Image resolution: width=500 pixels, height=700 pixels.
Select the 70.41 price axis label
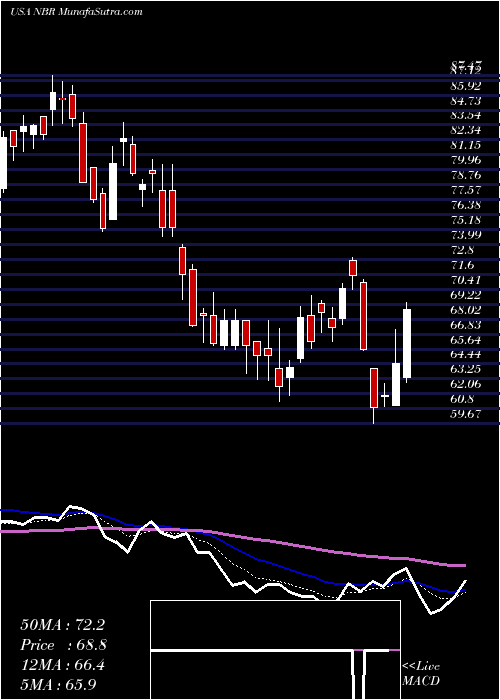[x=466, y=279]
